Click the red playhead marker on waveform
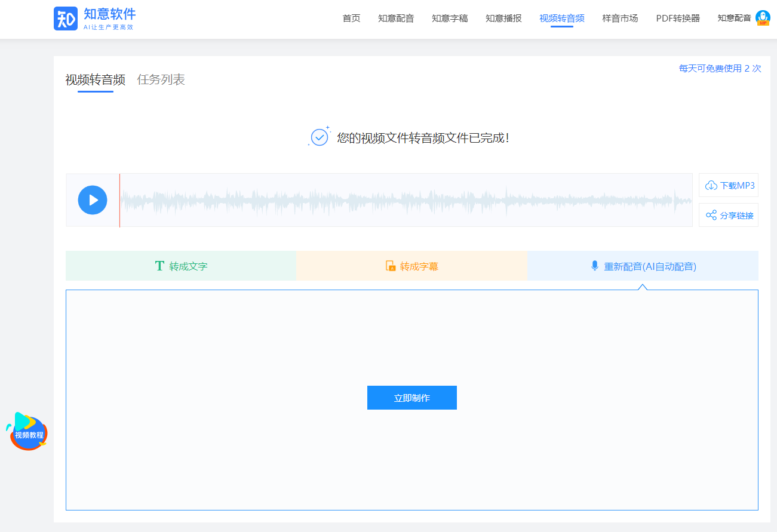Viewport: 777px width, 532px height. point(119,200)
